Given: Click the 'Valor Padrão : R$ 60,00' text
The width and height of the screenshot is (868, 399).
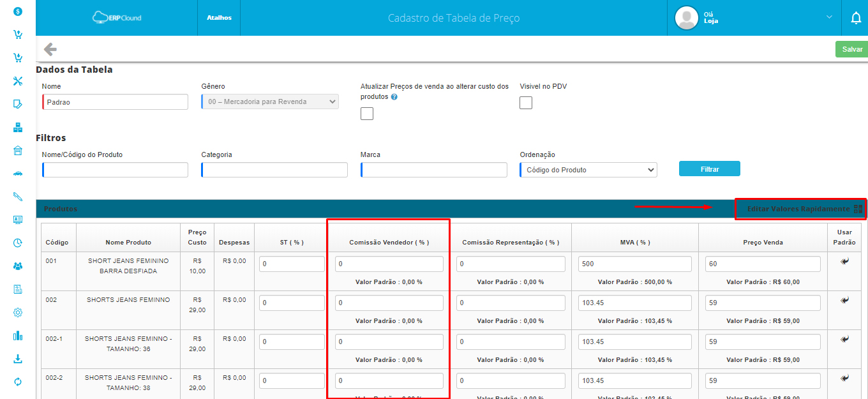Looking at the screenshot, I should (763, 282).
